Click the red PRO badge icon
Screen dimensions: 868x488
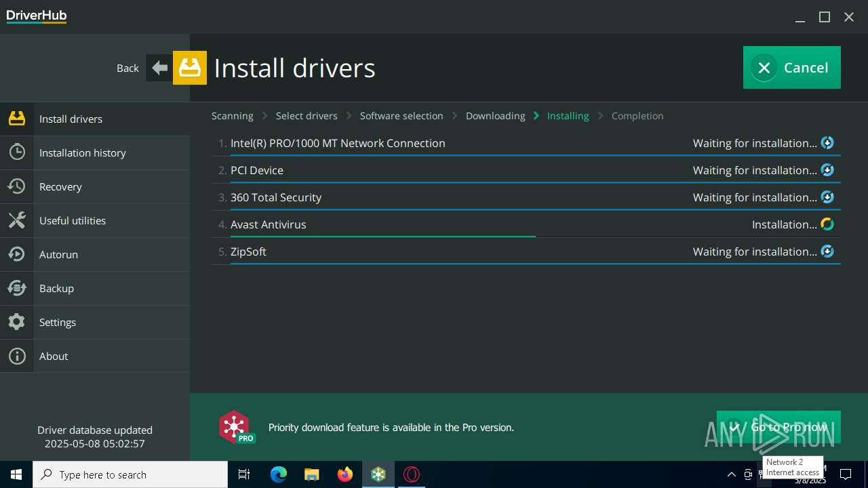[x=236, y=427]
